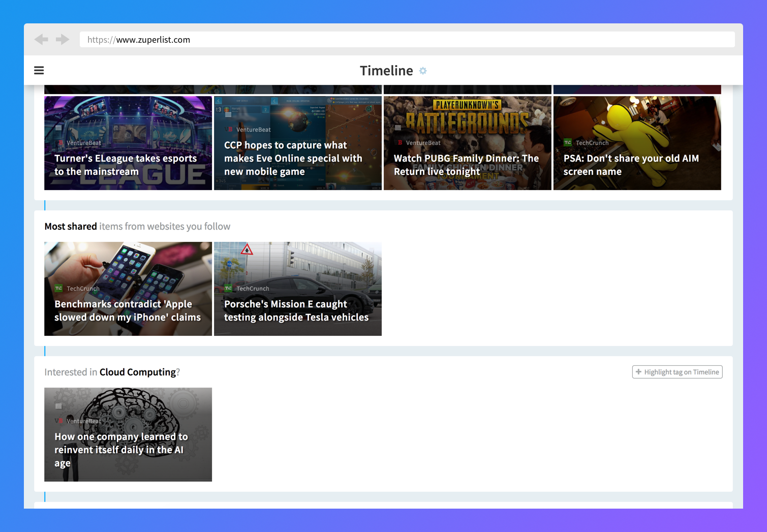Open card options icon on the ELeague card

point(58,128)
